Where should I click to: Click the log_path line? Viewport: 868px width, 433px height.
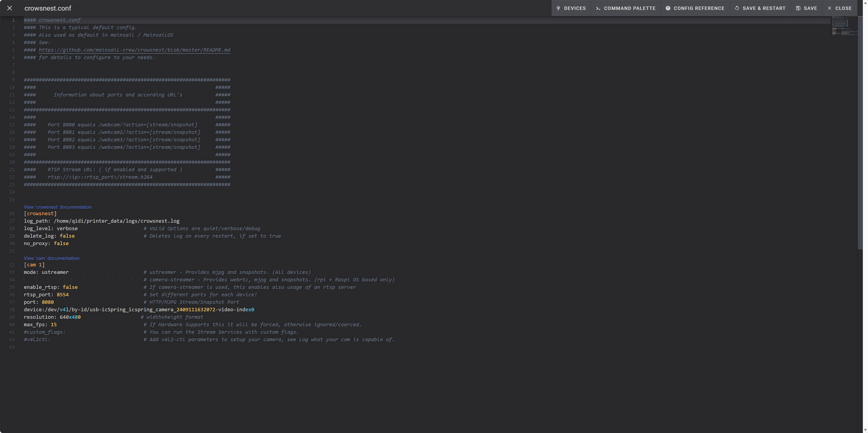coord(102,221)
